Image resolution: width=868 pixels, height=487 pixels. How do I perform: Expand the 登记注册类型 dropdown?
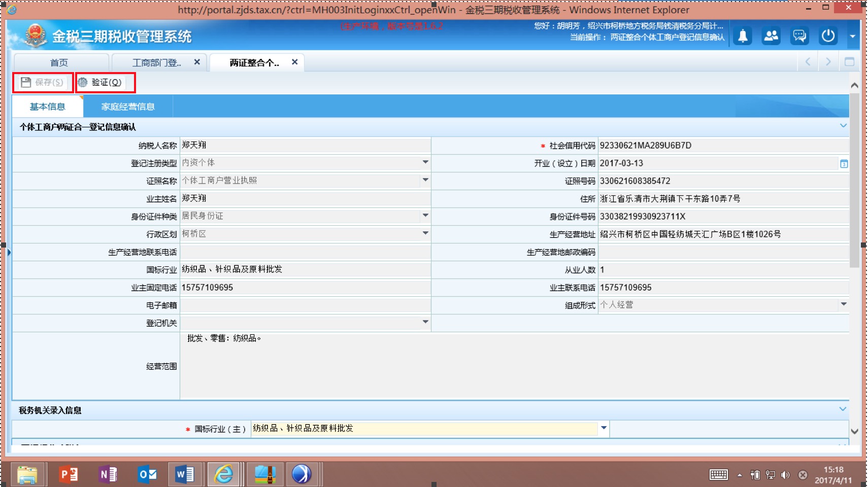425,162
